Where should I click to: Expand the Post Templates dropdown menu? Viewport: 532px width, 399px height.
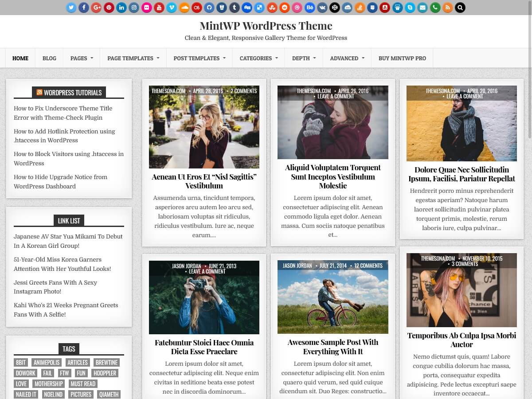[x=199, y=58]
